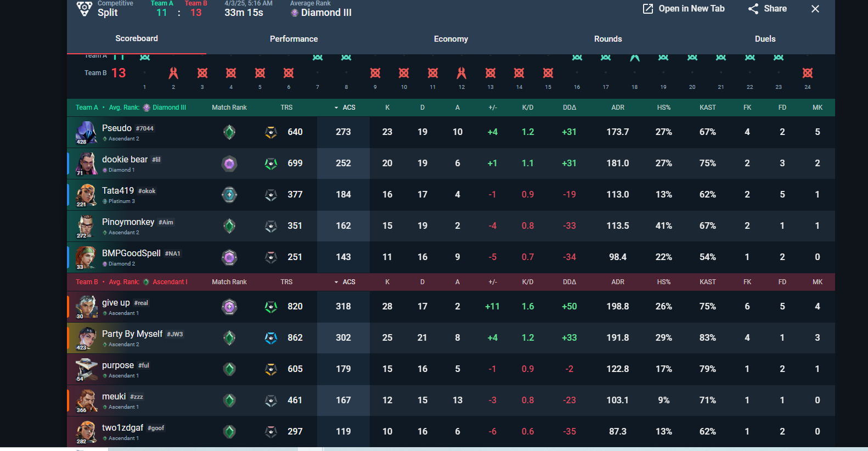Click two1zdgaf's TRS badge icon

click(x=271, y=432)
